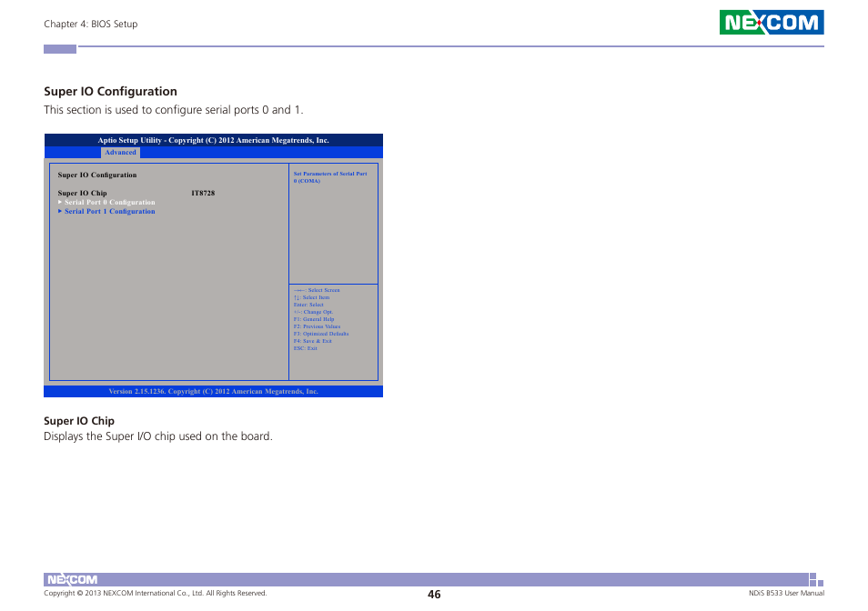Click the Chapter 4: BIOS Setup header
The image size is (868, 611).
91,24
